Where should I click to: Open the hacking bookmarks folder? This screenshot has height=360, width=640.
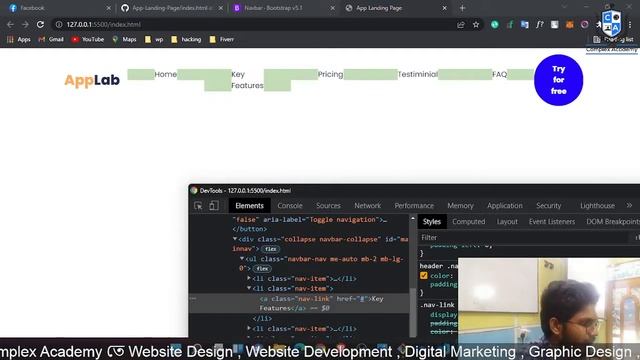click(x=186, y=40)
